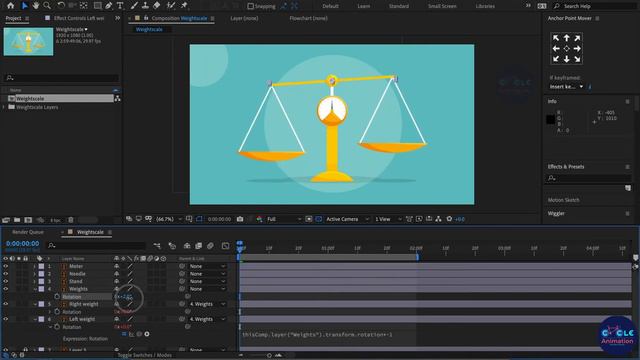Select the Small Screen workspace
Screen dimensions: 640x360
pos(442,6)
